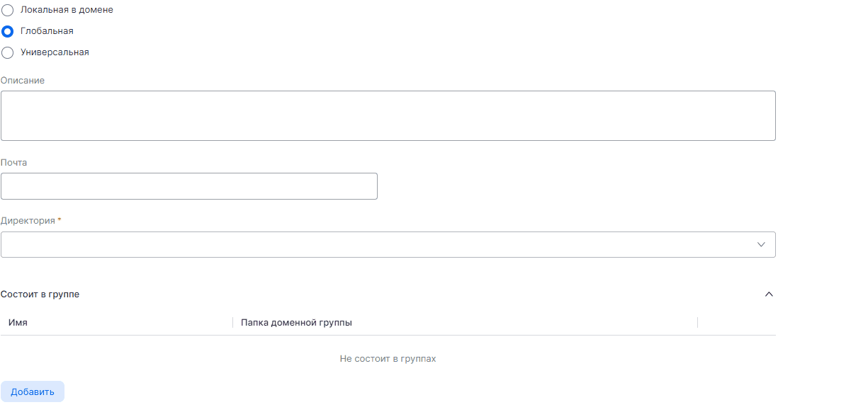Image resolution: width=868 pixels, height=412 pixels.
Task: Open the 'Директория' combo box field
Action: (376, 244)
